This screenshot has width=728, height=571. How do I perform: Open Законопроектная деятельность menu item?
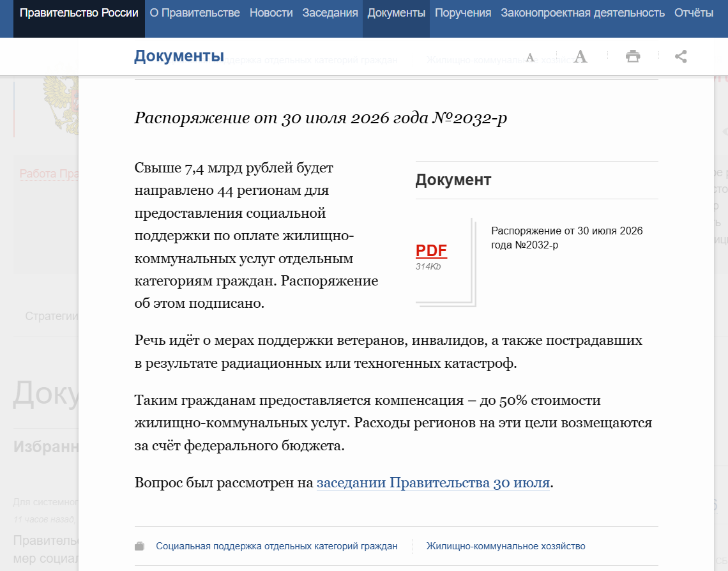pyautogui.click(x=582, y=13)
